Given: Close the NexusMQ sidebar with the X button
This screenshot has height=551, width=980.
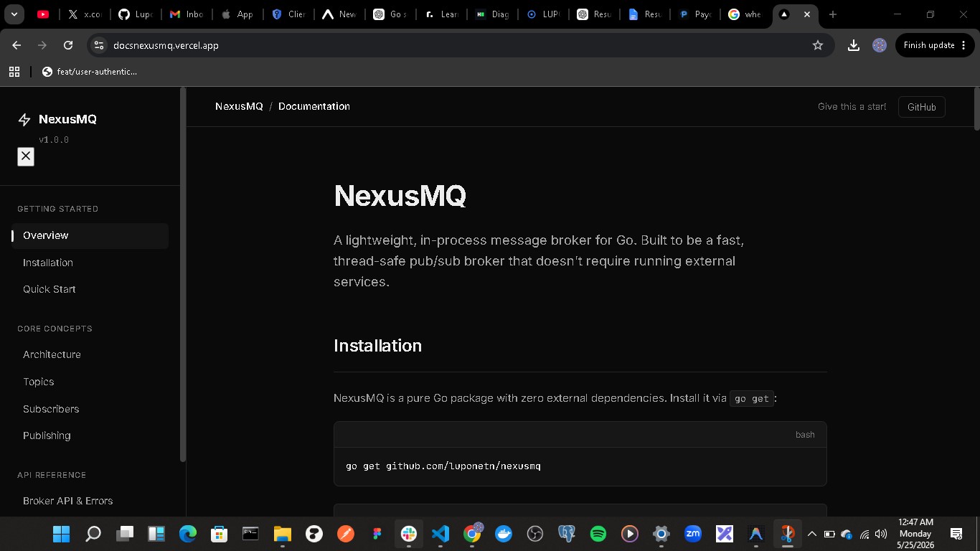Looking at the screenshot, I should [x=26, y=156].
